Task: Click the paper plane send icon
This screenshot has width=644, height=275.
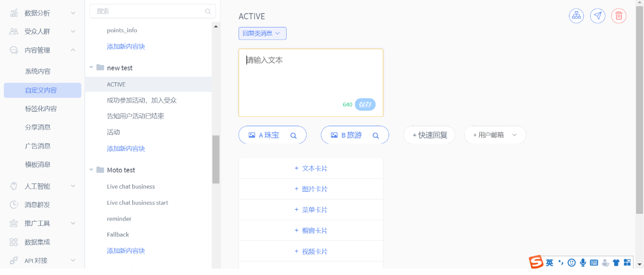Action: coord(598,16)
